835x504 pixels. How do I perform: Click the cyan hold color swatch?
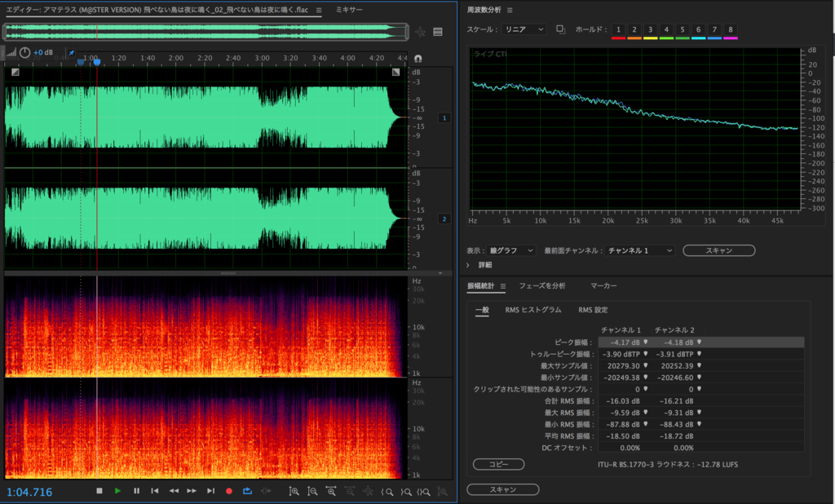tap(698, 38)
